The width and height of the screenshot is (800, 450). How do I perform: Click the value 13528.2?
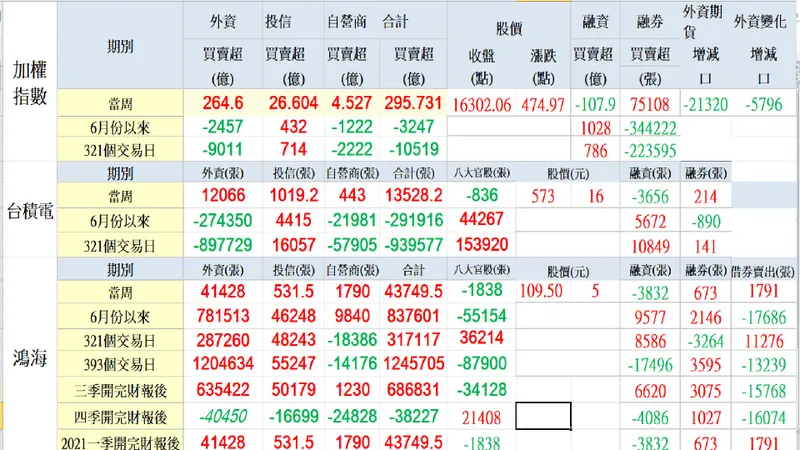point(413,195)
